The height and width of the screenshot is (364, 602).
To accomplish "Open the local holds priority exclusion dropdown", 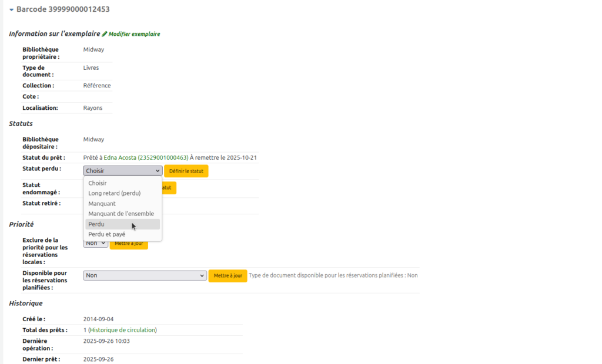I will [x=96, y=243].
